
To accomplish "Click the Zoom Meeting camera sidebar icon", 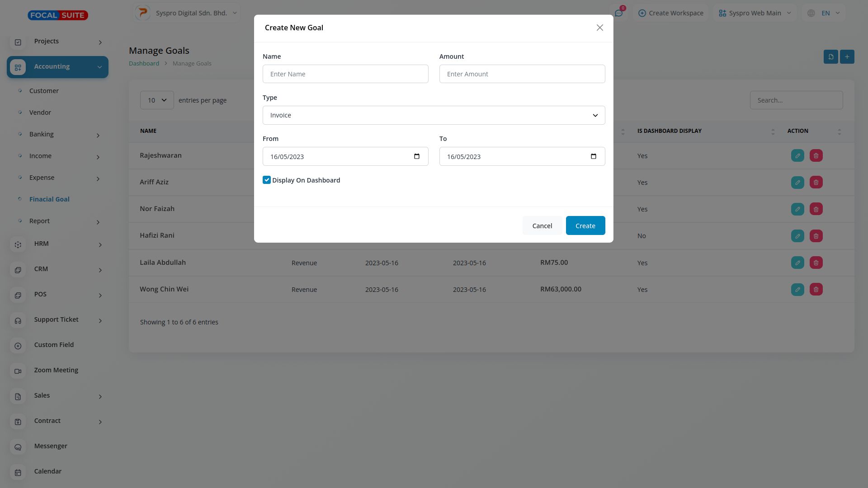I will click(18, 371).
